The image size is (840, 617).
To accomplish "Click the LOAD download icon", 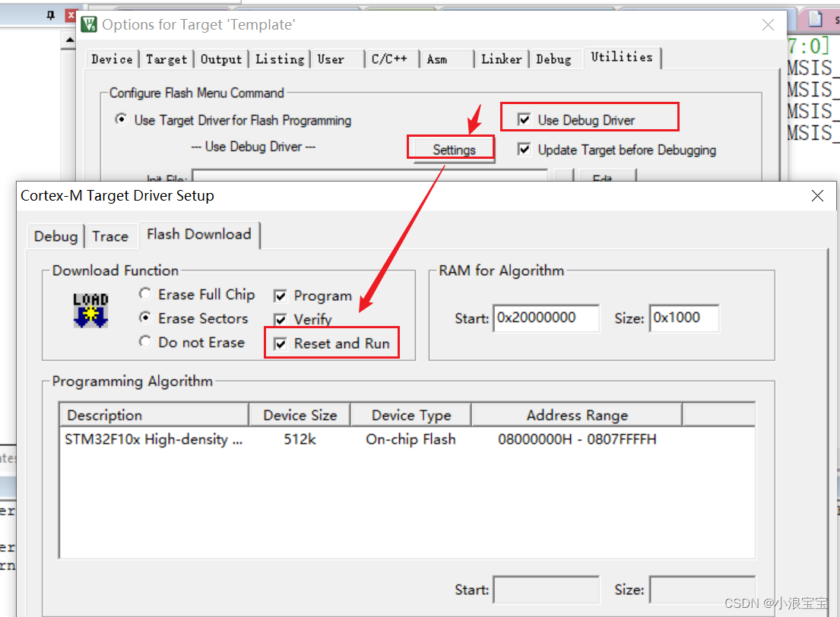I will click(90, 310).
